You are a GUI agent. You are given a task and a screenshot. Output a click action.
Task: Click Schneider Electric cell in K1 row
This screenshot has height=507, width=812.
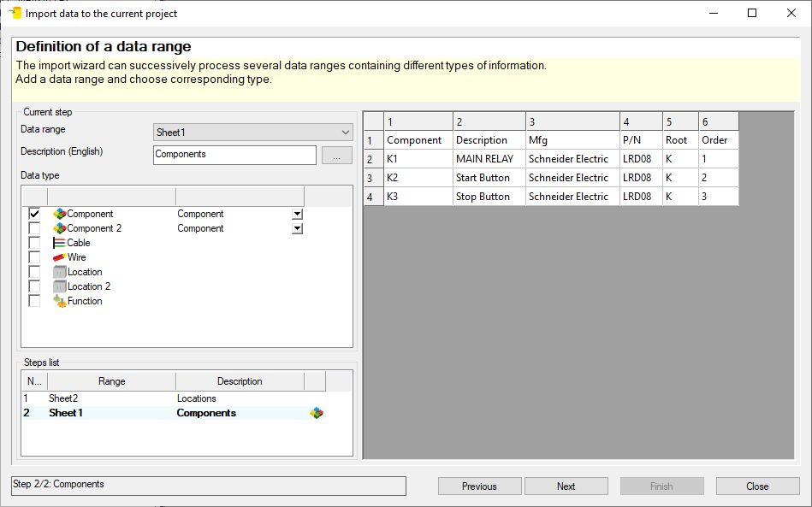tap(572, 159)
